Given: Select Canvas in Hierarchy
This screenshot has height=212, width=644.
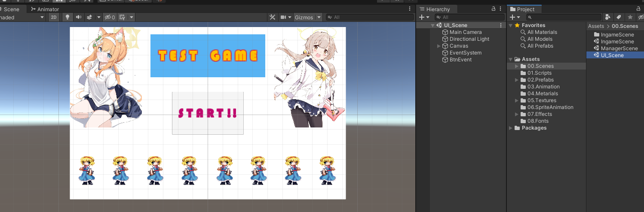Looking at the screenshot, I should (x=459, y=46).
